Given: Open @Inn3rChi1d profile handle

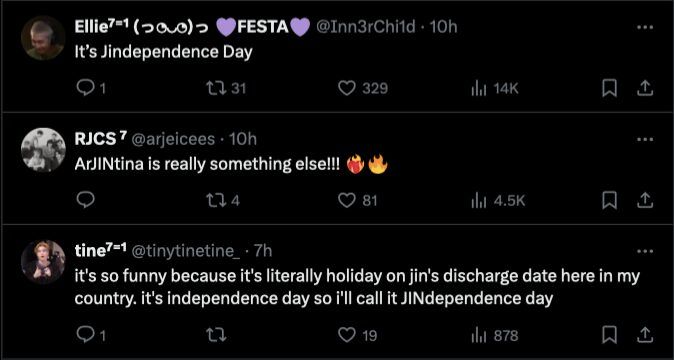Looking at the screenshot, I should coord(366,27).
